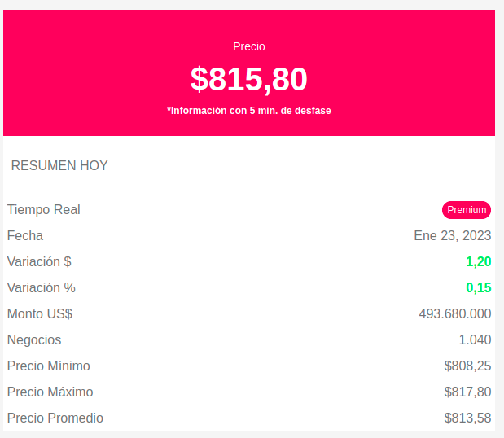Click the Precio Mínimo label
This screenshot has width=504, height=438.
49,366
